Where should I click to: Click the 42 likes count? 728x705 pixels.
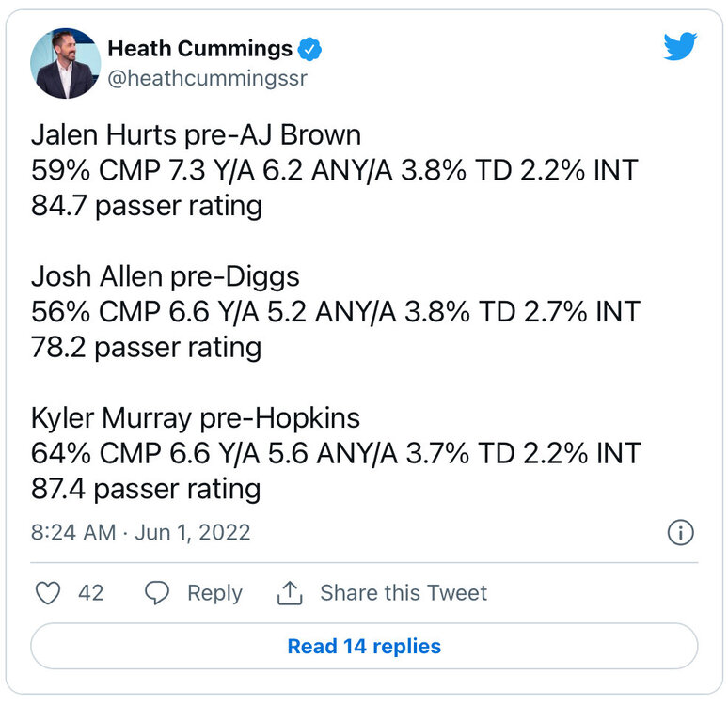point(91,593)
